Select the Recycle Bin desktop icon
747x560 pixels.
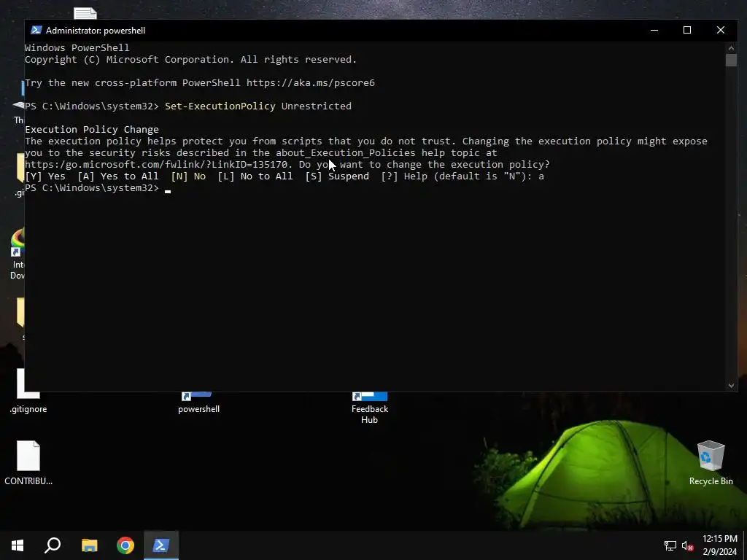[711, 462]
